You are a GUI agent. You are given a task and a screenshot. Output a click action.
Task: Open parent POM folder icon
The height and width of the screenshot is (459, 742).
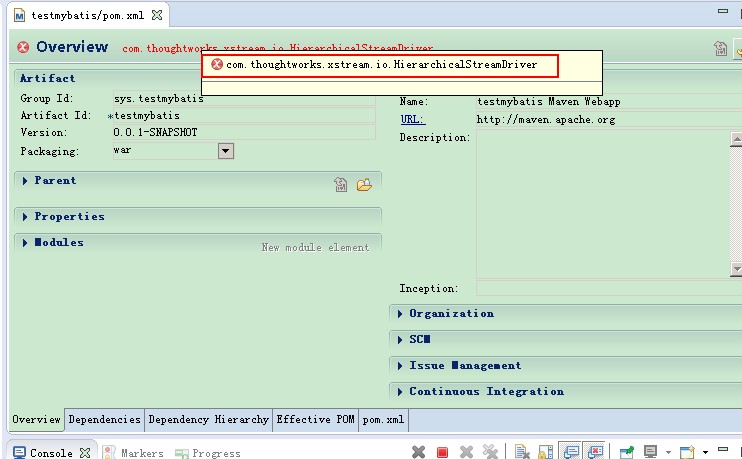pyautogui.click(x=364, y=185)
